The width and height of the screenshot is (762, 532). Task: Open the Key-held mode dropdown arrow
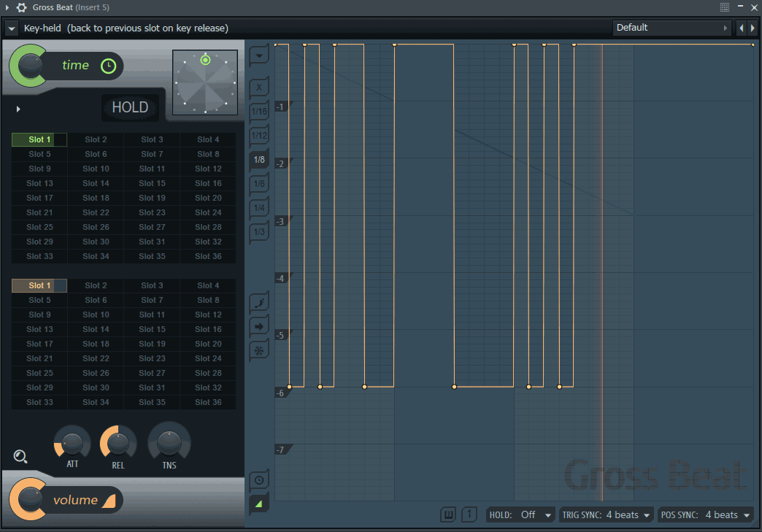pyautogui.click(x=12, y=28)
